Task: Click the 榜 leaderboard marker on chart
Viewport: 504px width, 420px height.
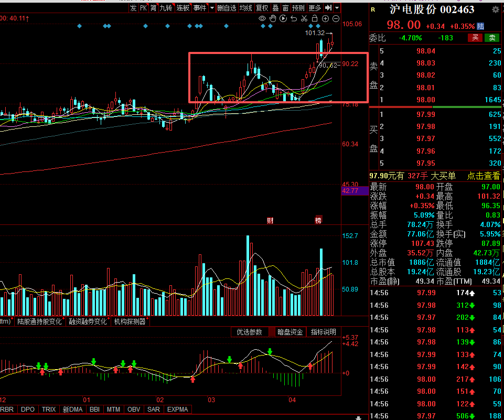Action: click(x=318, y=220)
